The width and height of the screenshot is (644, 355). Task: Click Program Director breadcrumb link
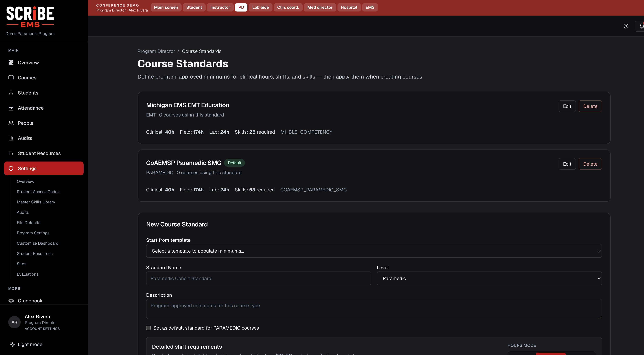pos(156,51)
